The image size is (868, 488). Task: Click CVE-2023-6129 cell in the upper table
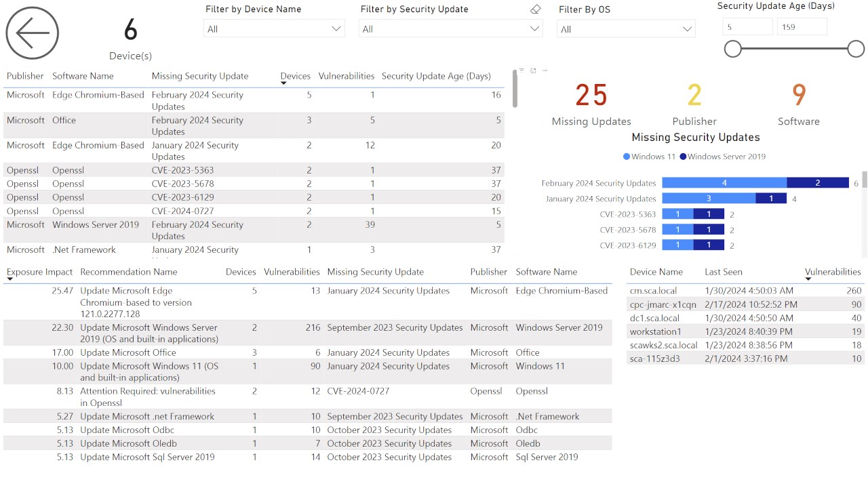point(182,197)
